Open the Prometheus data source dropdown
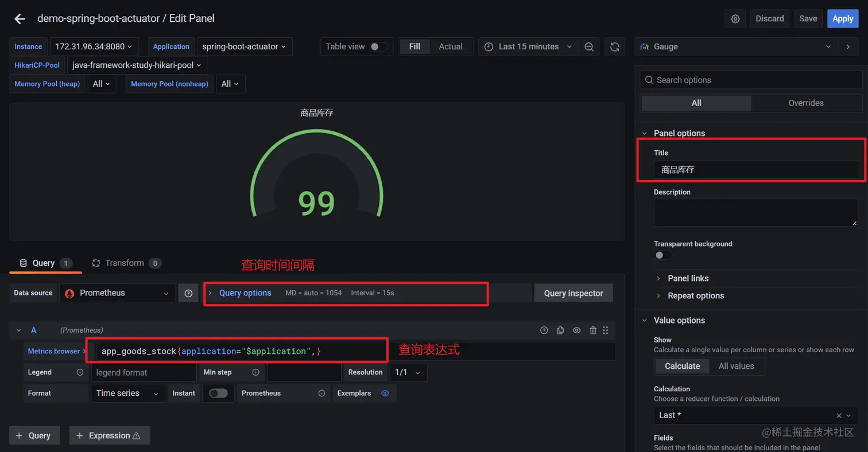Screen dimensions: 868x452 coord(117,293)
